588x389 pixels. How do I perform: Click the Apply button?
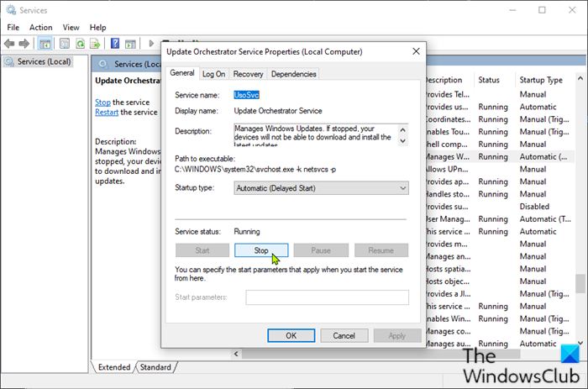(397, 336)
